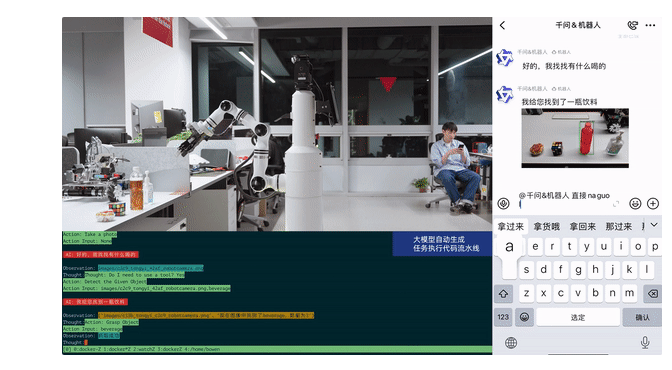
Task: Tap the plus attachment icon
Action: (x=653, y=203)
